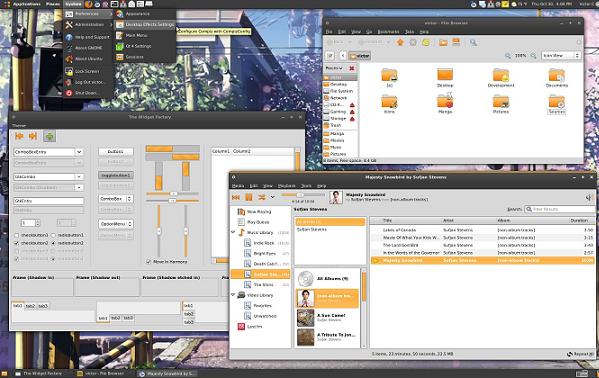
Task: Open the OptionMenu dropdown in Widget Factory
Action: [116, 224]
